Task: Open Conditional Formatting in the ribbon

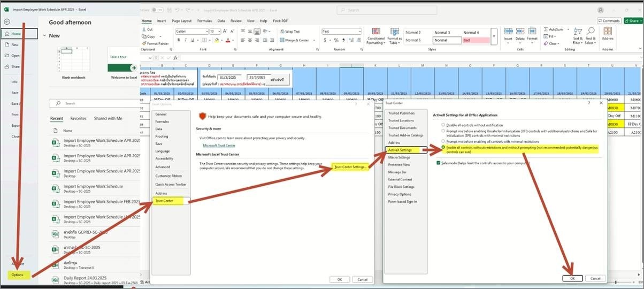Action: 376,35
